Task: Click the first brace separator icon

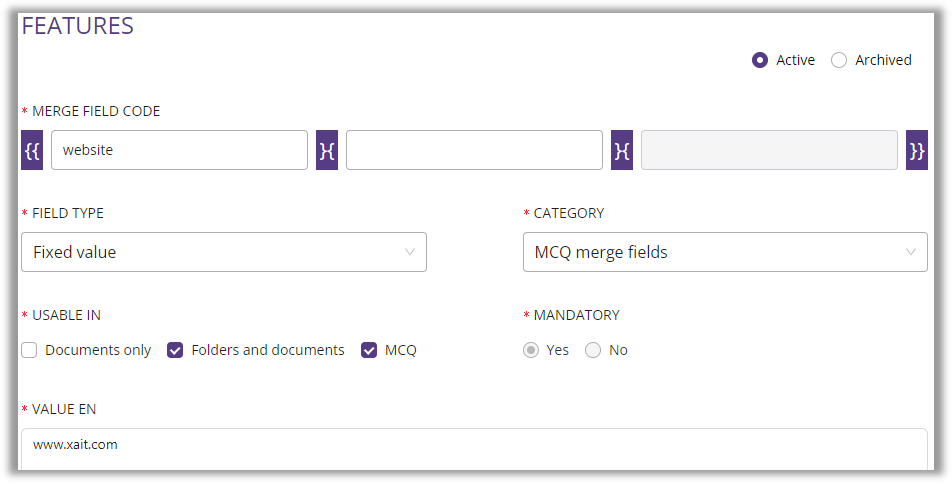Action: 327,150
